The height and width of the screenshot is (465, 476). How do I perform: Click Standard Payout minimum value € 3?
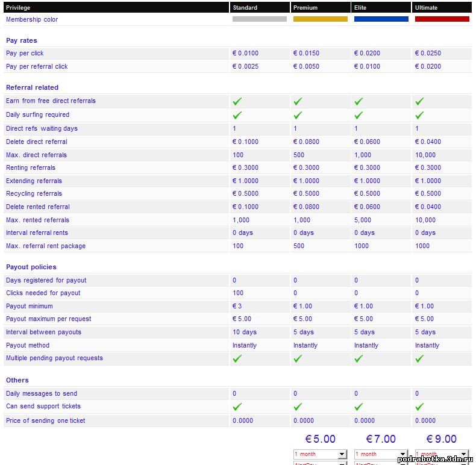tap(237, 306)
